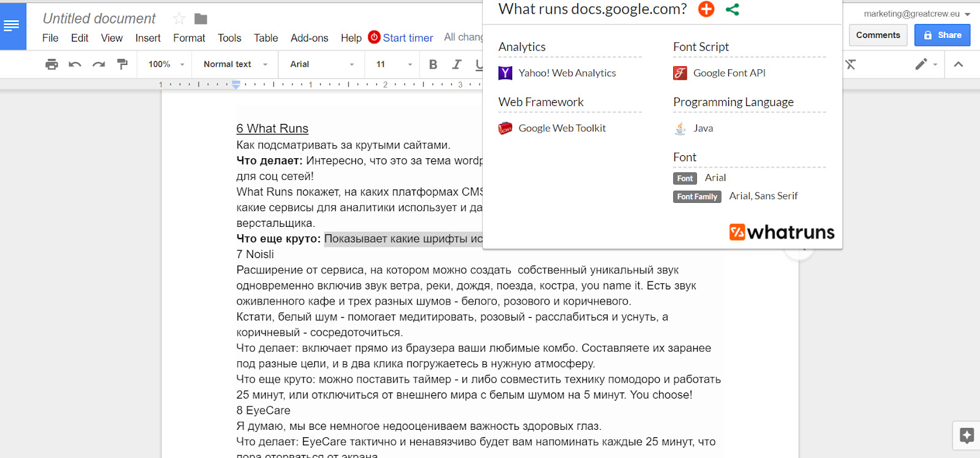Click the Java icon
Screen dimensions: 980x458
[x=680, y=128]
